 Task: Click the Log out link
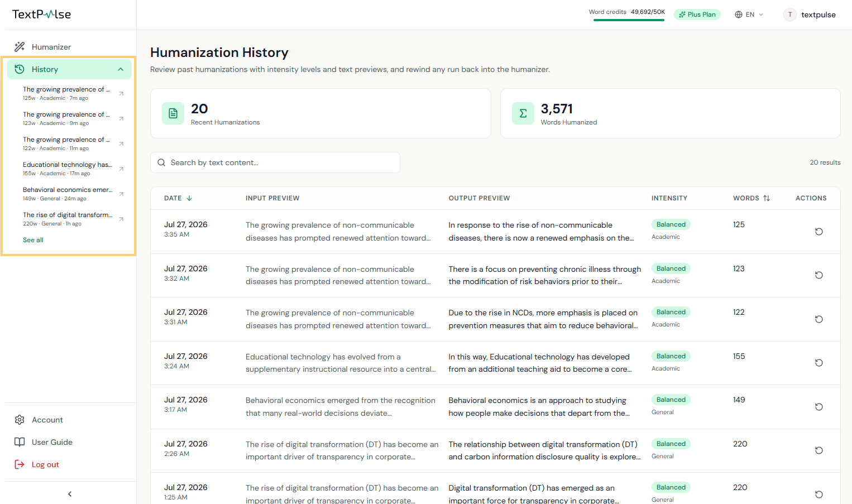coord(45,464)
